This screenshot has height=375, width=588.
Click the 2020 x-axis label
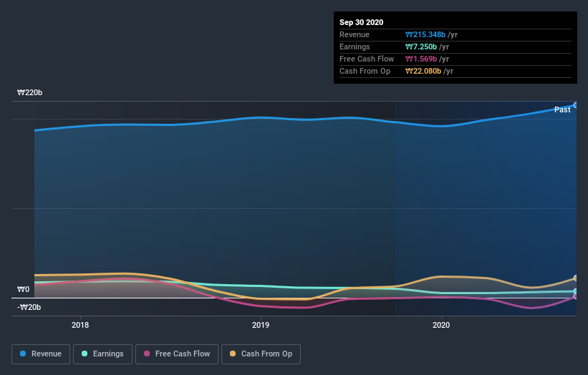441,325
